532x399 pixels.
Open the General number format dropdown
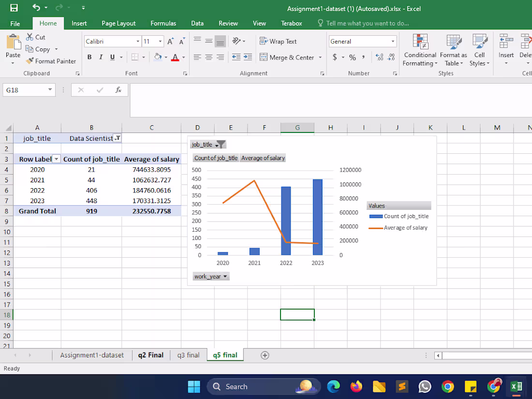click(393, 42)
